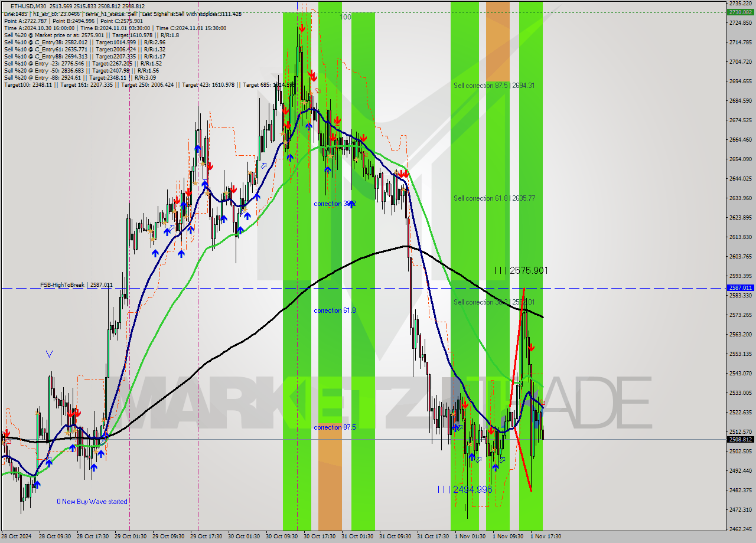Click 2644.025 on the price axis
The height and width of the screenshot is (543, 756).
pyautogui.click(x=740, y=179)
